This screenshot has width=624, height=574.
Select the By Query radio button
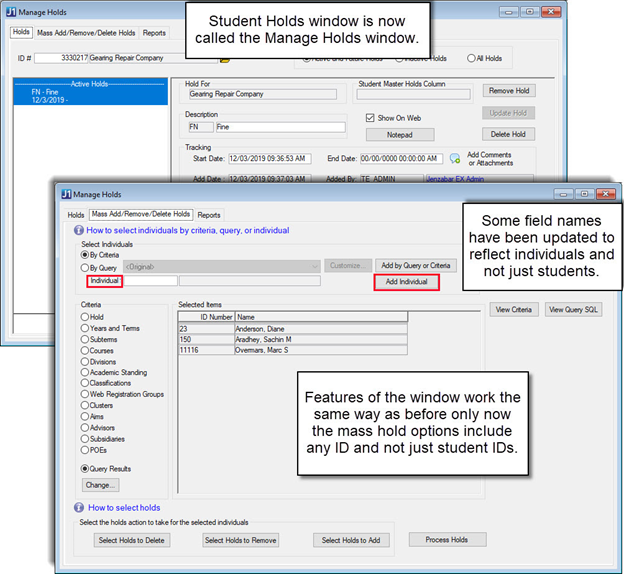coord(86,267)
